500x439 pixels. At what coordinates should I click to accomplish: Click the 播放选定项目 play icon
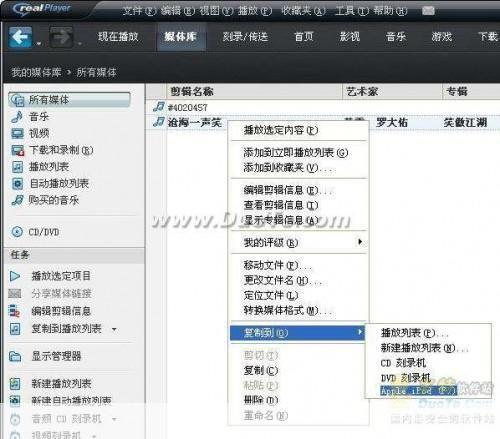point(15,276)
